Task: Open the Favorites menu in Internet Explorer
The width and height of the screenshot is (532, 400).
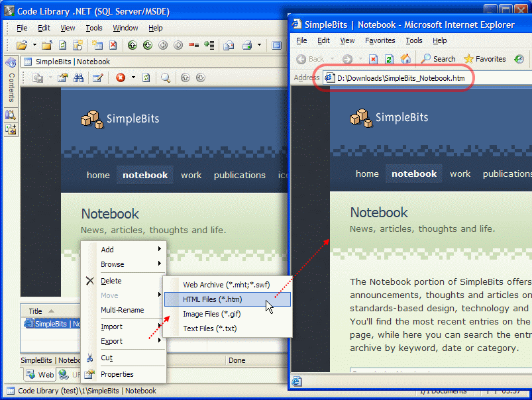Action: [x=380, y=40]
